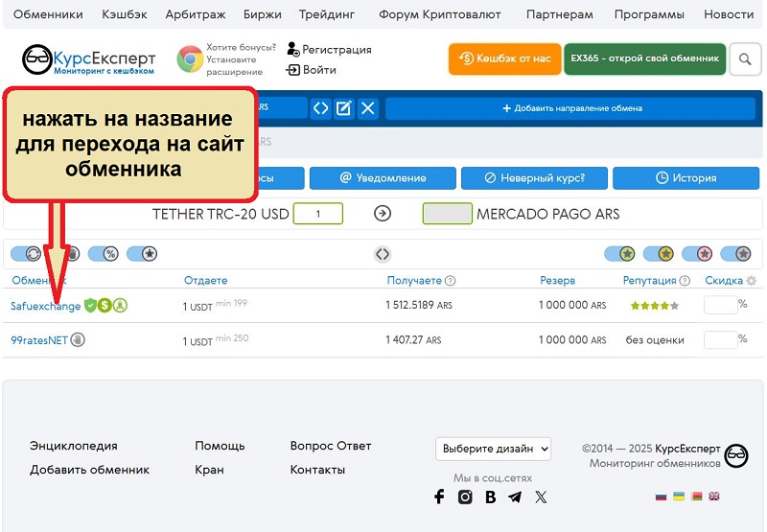The image size is (767, 532).
Task: Open VK social page
Action: click(x=490, y=497)
